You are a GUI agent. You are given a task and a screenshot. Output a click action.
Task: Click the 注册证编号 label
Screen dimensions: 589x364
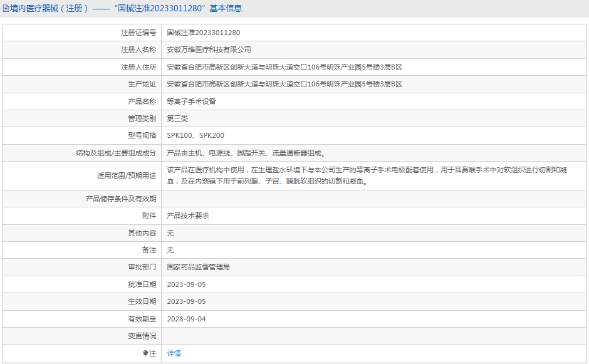coord(138,33)
